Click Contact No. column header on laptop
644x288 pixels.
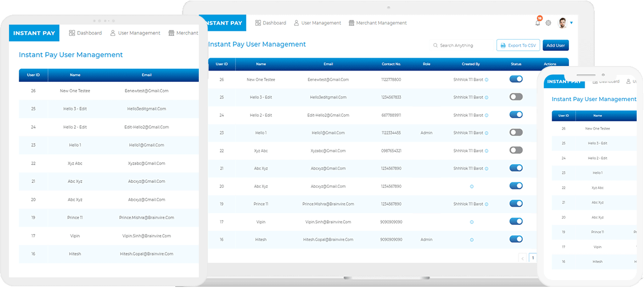tap(391, 64)
